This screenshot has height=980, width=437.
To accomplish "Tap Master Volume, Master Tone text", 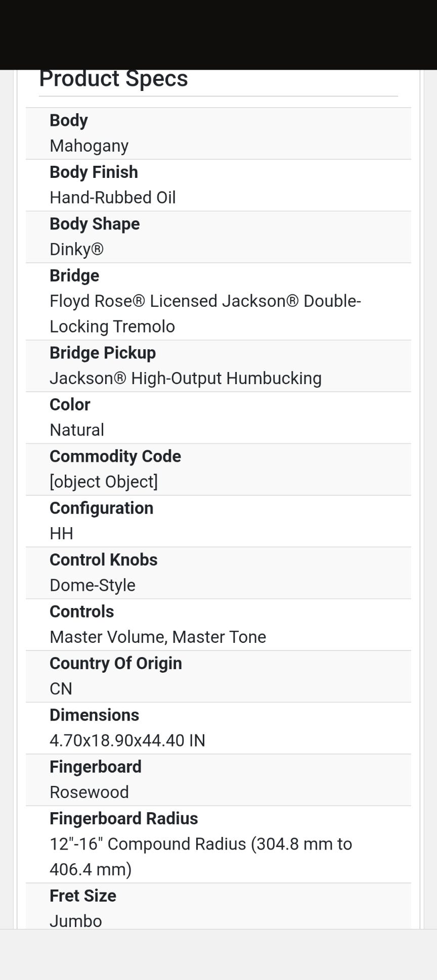I will coord(158,637).
